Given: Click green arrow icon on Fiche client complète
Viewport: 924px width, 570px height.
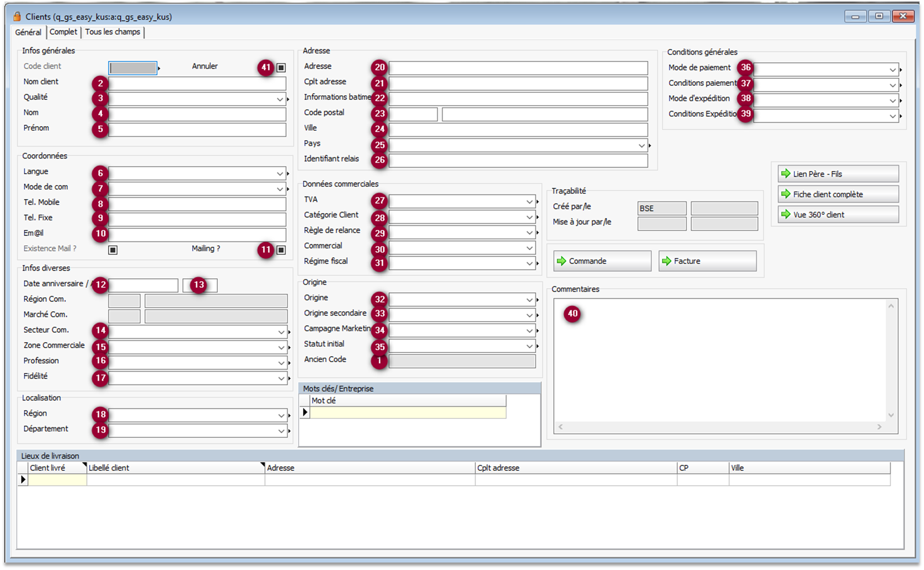Looking at the screenshot, I should pyautogui.click(x=786, y=194).
